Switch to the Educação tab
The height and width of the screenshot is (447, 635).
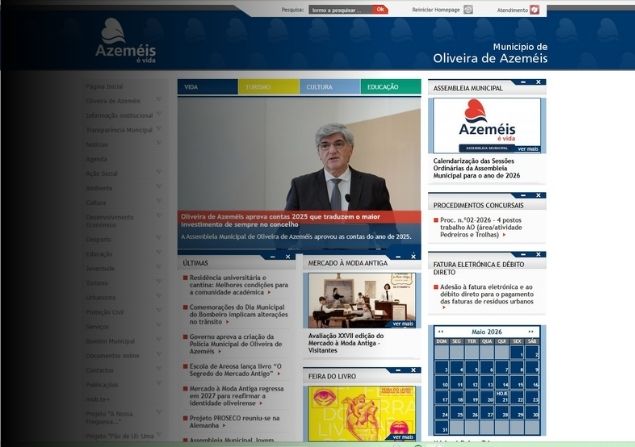(x=391, y=87)
